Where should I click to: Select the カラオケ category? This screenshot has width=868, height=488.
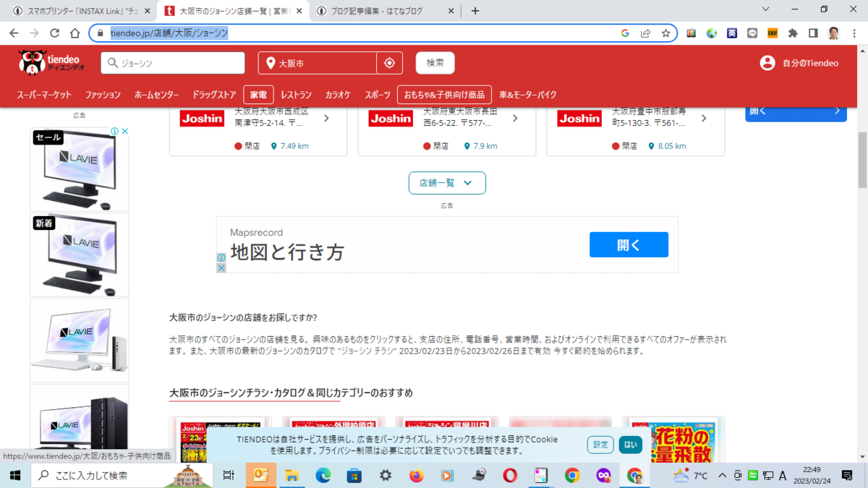(338, 95)
